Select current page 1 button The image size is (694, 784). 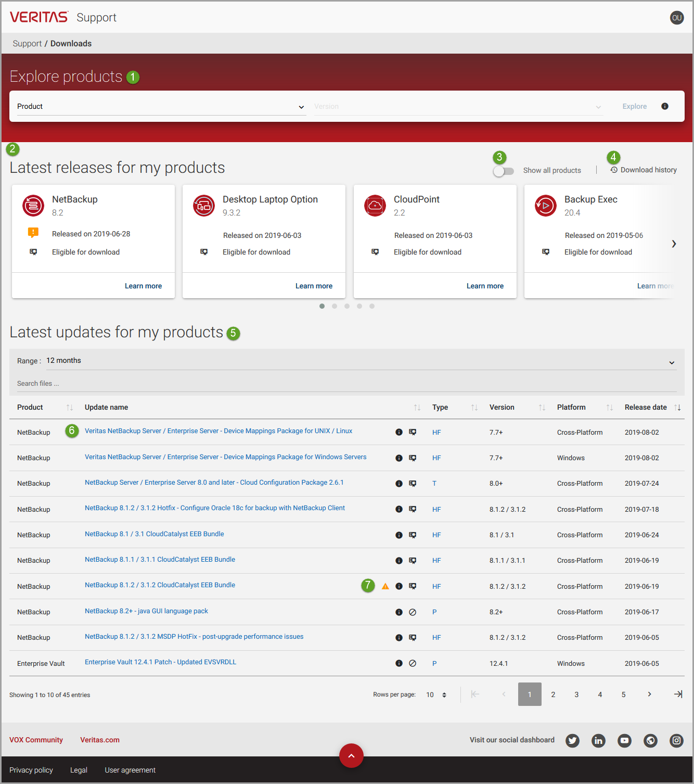(530, 694)
